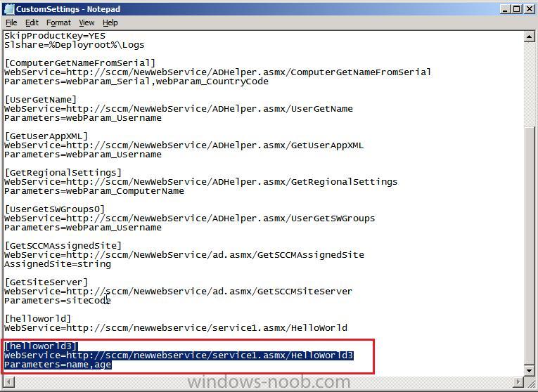Click the line SkipProductKey=YES
The image size is (538, 392).
pyautogui.click(x=55, y=36)
